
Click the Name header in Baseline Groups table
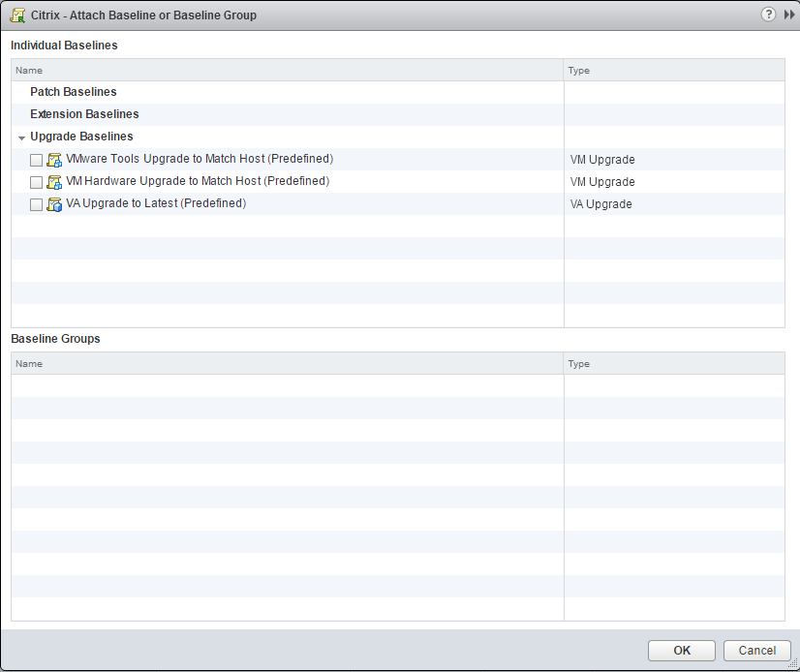pos(29,363)
